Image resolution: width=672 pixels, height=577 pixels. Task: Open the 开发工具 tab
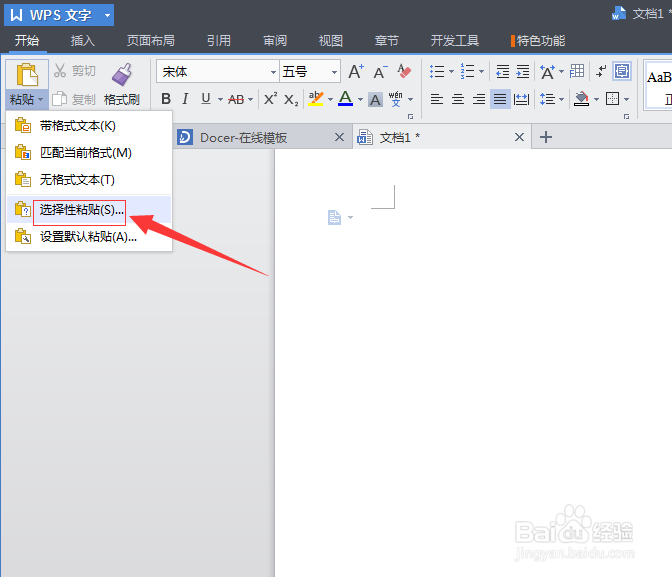click(x=454, y=41)
